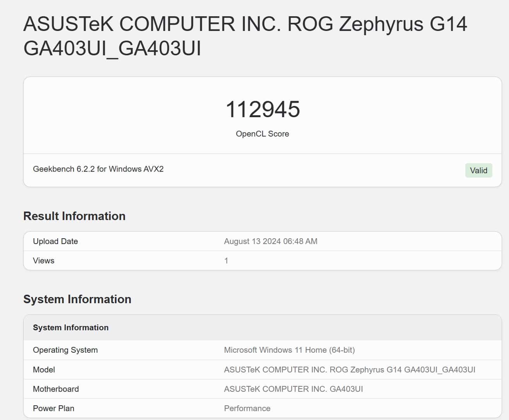Viewport: 509px width, 420px height.
Task: Click the System Information table header row
Action: pyautogui.click(x=71, y=328)
